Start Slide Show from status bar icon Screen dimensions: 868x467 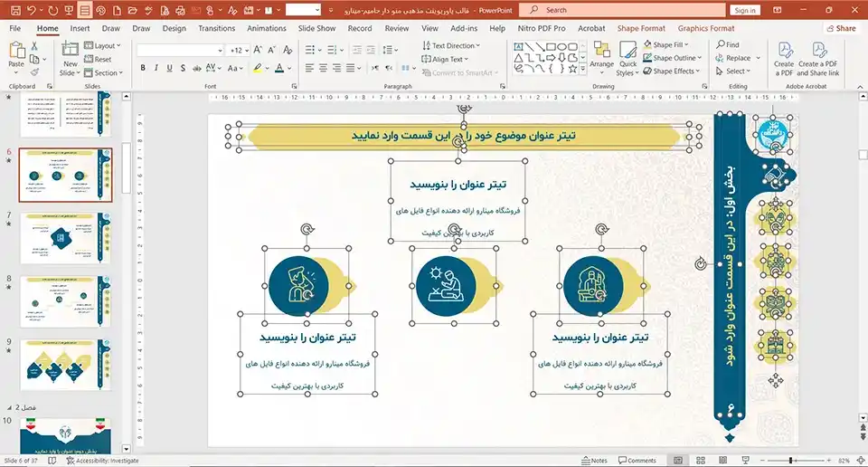(x=745, y=461)
